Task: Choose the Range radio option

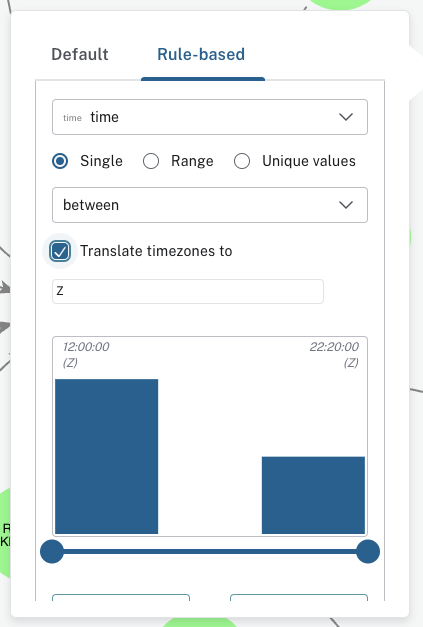Action: tap(151, 161)
